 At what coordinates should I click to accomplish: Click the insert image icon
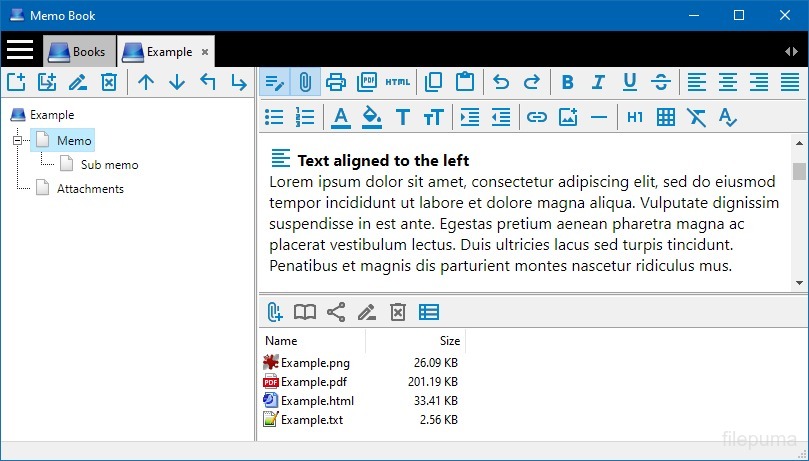pos(568,117)
